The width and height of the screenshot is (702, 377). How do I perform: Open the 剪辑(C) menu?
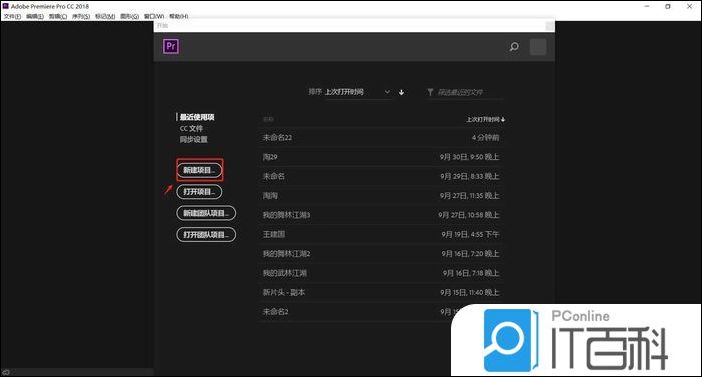coord(58,16)
